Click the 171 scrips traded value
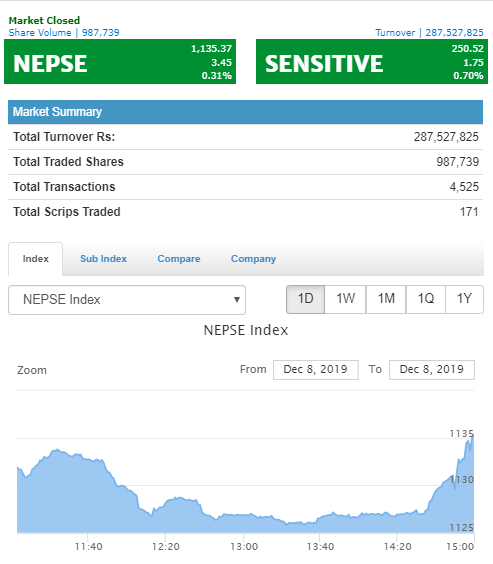Image resolution: width=493 pixels, height=564 pixels. pos(469,212)
